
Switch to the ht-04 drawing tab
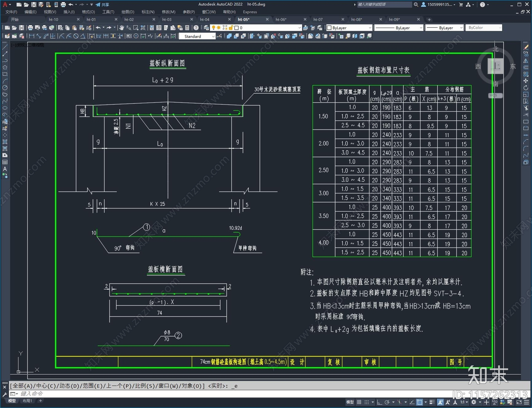click(x=205, y=19)
